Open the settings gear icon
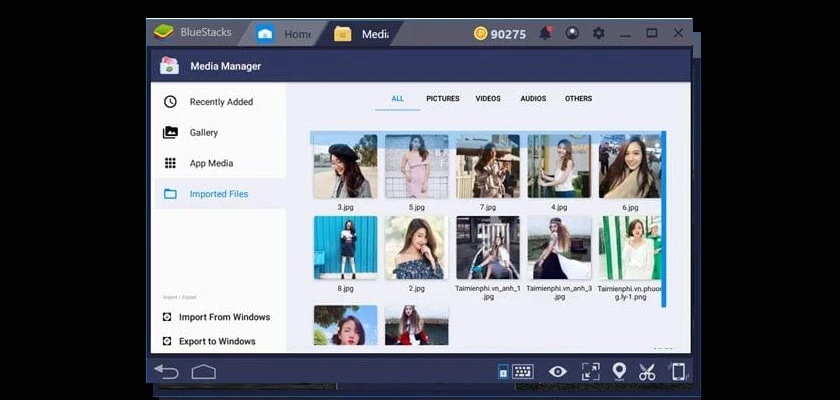 point(598,33)
